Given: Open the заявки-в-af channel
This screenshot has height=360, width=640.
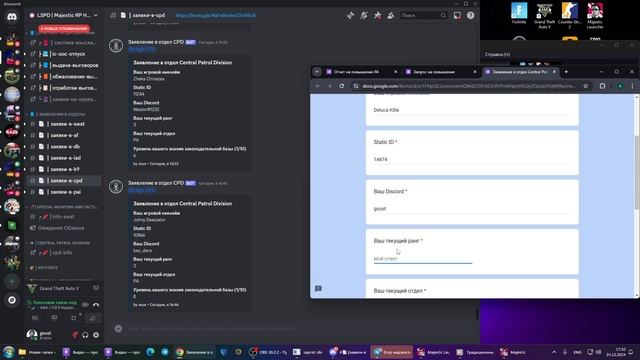Looking at the screenshot, I should [x=64, y=135].
